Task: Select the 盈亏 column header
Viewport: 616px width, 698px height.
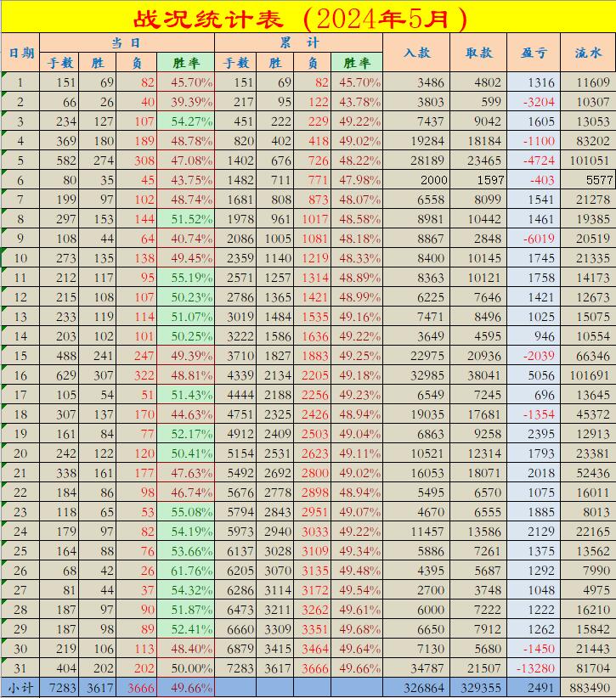Action: point(534,53)
